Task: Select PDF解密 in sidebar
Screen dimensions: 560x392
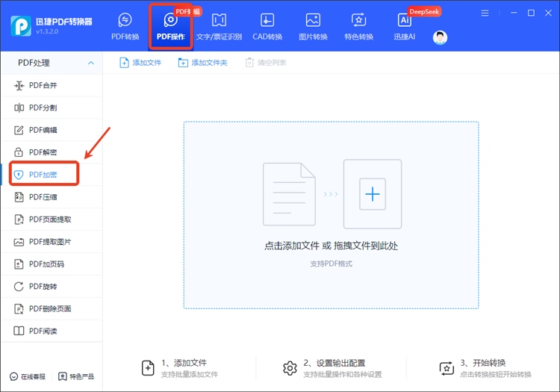Action: pos(52,152)
